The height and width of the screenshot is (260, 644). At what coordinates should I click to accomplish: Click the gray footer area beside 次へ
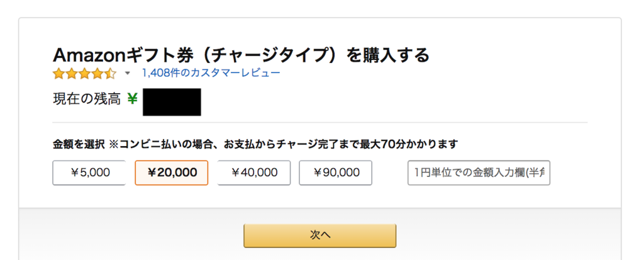(503, 235)
